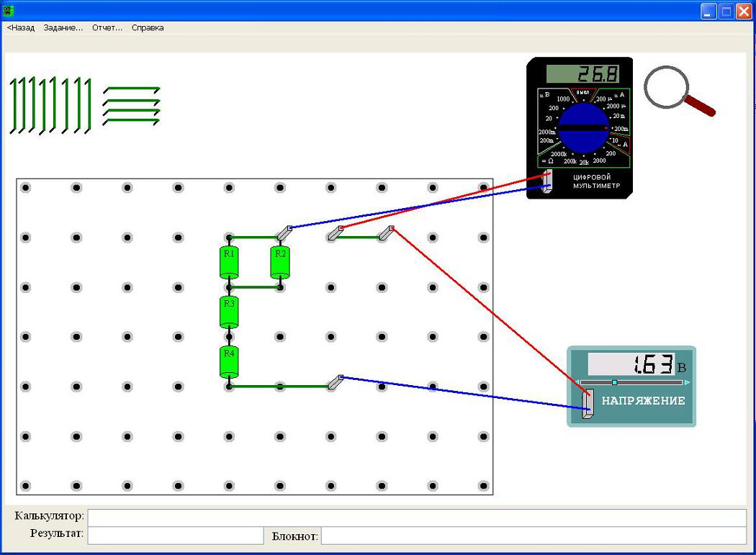This screenshot has height=555, width=756.
Task: Click the voltage source display showing 1.63
Action: click(631, 364)
